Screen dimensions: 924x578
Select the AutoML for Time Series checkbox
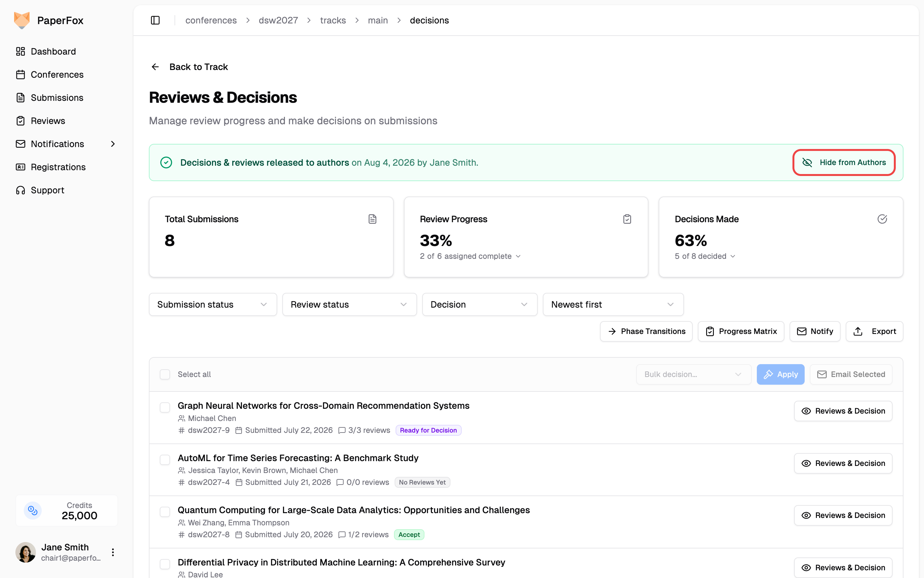click(x=165, y=460)
